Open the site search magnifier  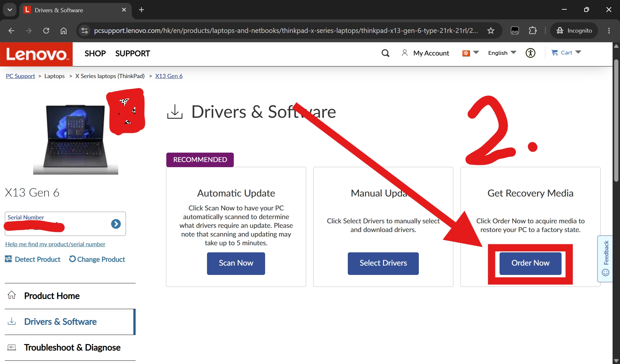click(385, 53)
